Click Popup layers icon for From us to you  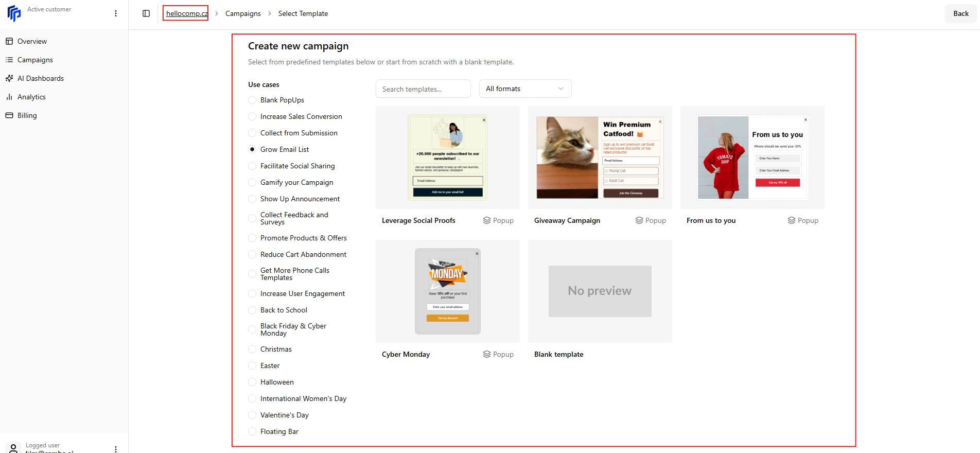792,220
